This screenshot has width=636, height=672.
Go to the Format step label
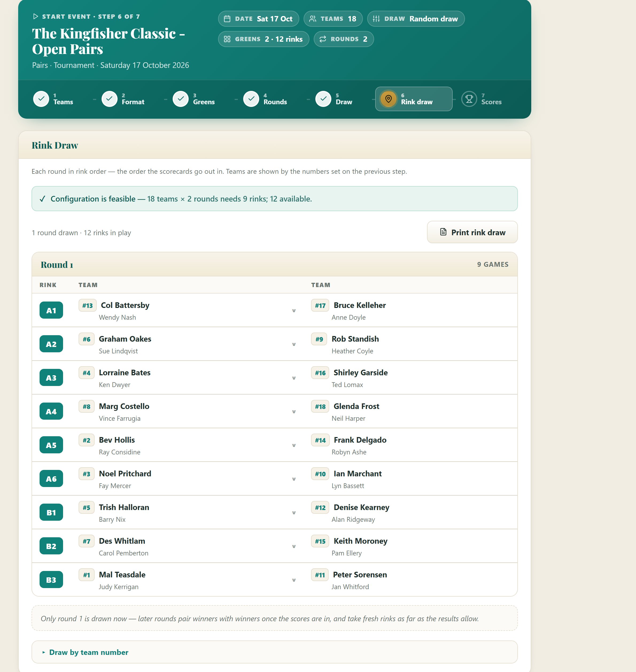pyautogui.click(x=133, y=102)
